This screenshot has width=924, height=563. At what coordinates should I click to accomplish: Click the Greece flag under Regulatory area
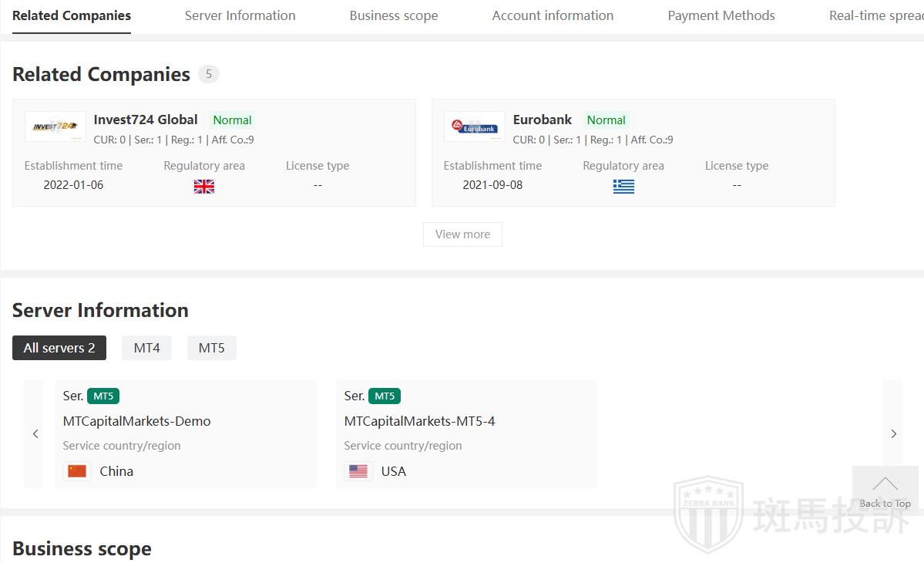click(623, 187)
